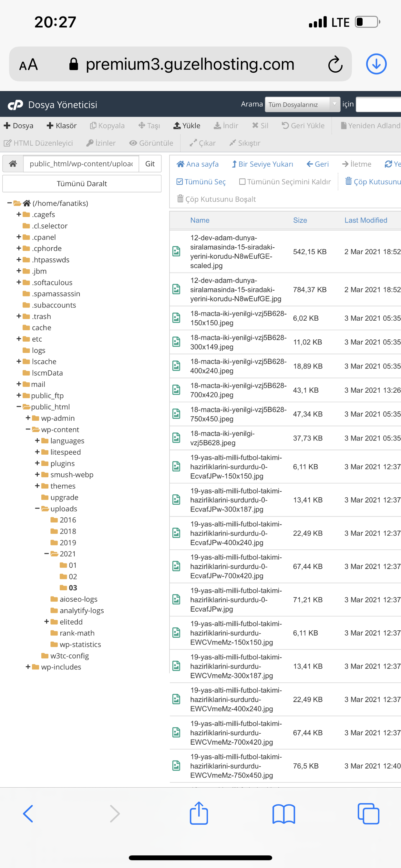Click the public_html path input field
Screen dimensions: 401x868
tap(81, 164)
